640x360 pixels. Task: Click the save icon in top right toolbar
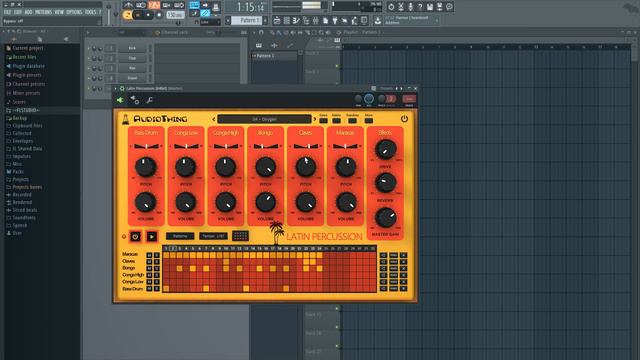click(x=430, y=7)
